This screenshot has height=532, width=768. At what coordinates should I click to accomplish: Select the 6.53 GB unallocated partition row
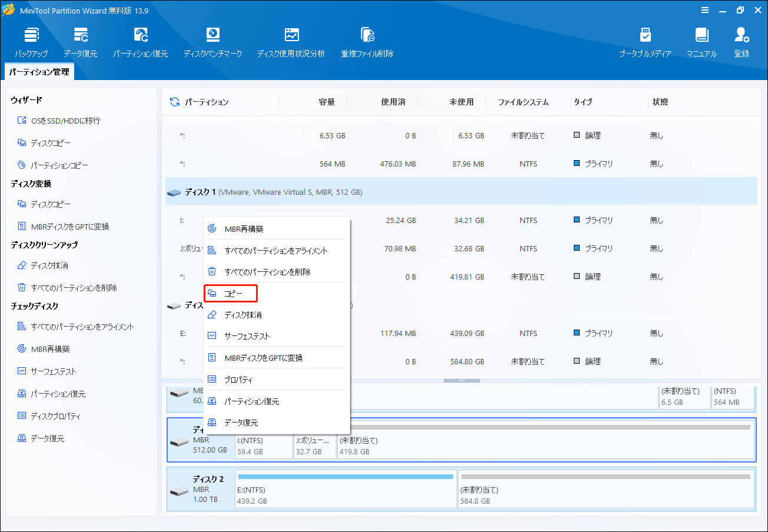[x=461, y=135]
